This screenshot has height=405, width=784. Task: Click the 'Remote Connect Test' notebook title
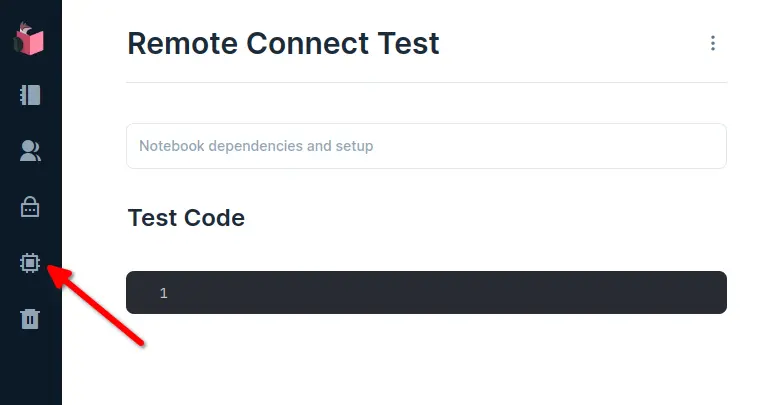283,43
